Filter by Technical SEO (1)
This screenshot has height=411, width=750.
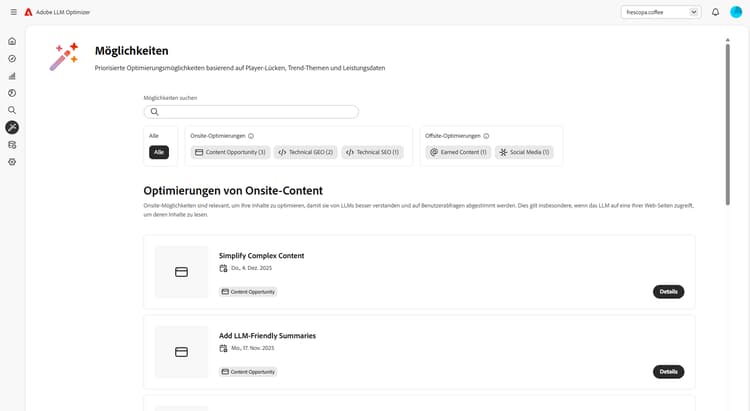tap(373, 152)
